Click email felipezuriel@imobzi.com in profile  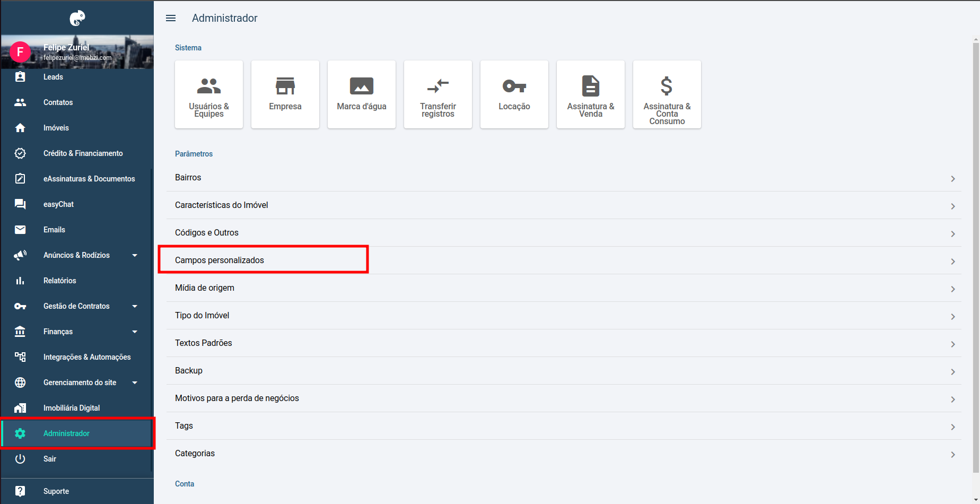(x=77, y=58)
